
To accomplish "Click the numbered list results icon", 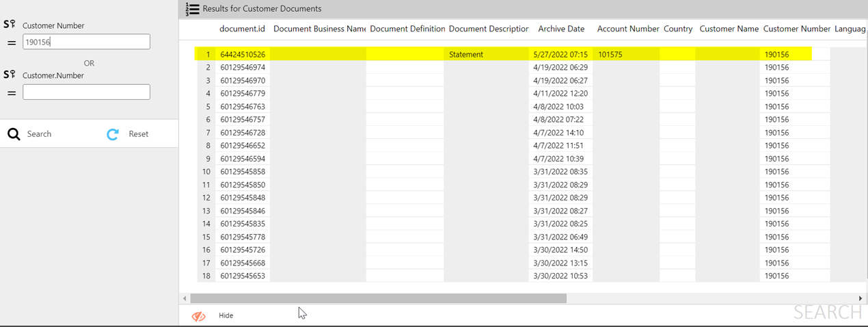I will tap(193, 9).
